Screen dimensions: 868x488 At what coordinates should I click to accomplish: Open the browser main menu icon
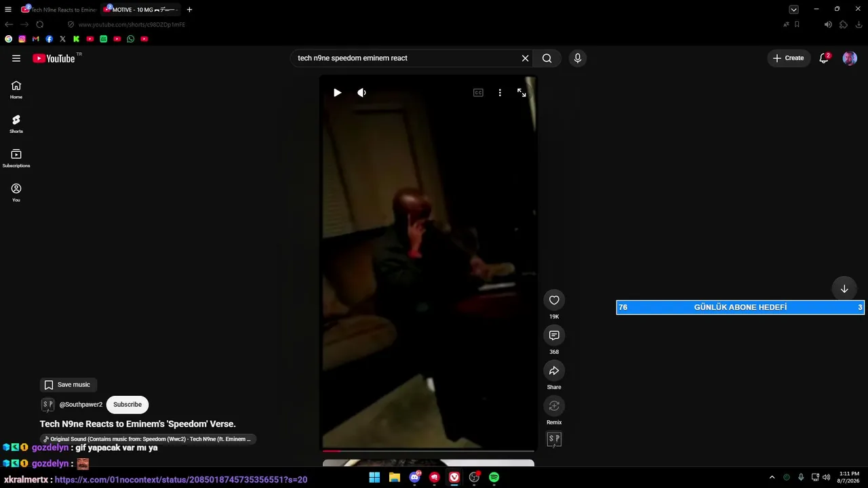pos(8,9)
